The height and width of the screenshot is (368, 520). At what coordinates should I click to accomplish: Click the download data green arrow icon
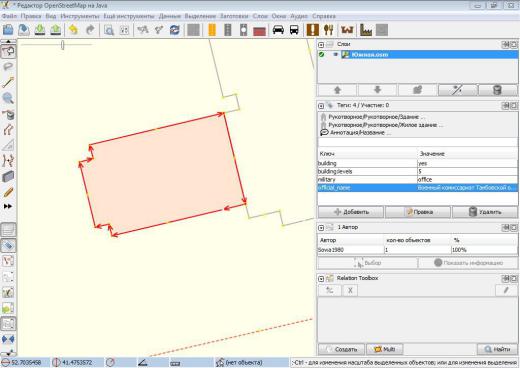click(x=40, y=30)
